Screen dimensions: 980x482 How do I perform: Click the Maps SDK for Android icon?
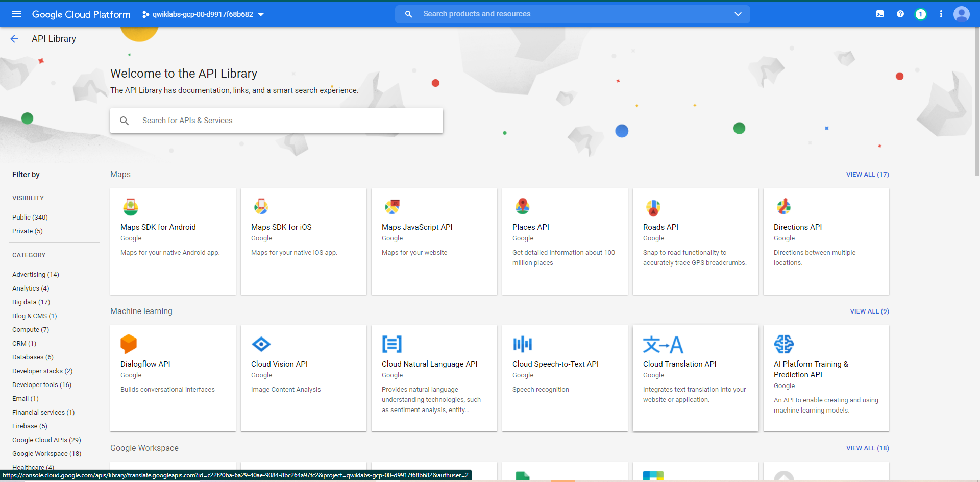(131, 207)
